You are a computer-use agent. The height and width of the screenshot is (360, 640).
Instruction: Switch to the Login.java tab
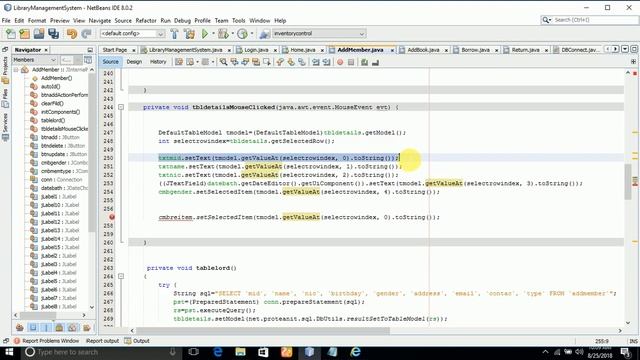256,50
